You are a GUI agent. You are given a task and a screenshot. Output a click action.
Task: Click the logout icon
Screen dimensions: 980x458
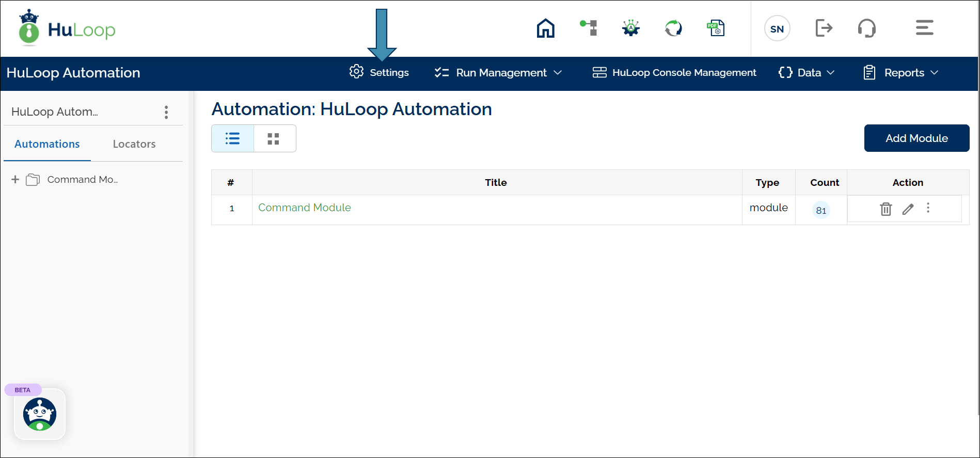tap(824, 28)
